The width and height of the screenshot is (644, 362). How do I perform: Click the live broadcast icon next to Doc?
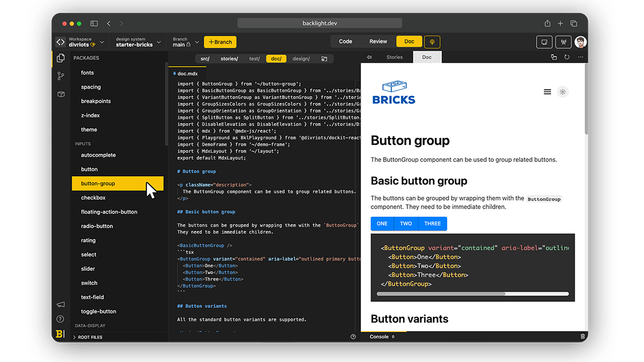432,42
